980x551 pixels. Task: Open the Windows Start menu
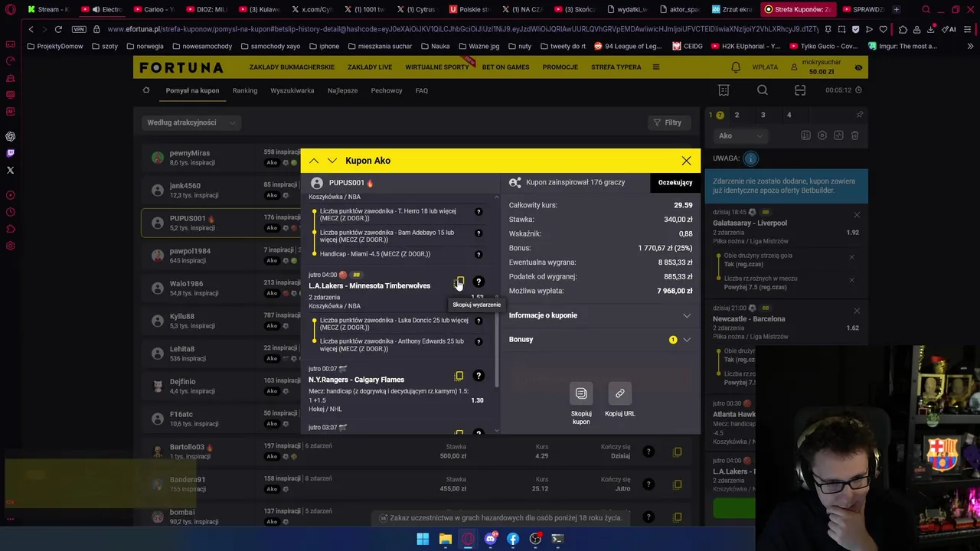(423, 539)
